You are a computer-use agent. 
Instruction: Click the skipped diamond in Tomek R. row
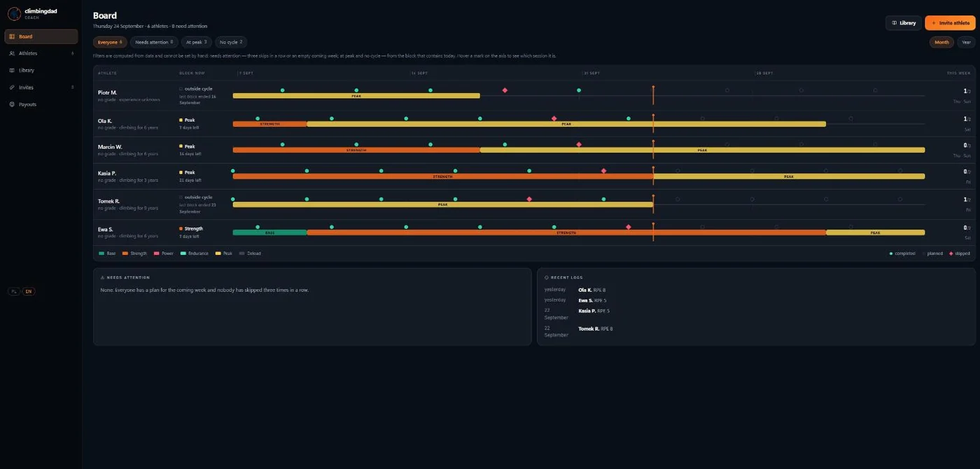pyautogui.click(x=529, y=199)
